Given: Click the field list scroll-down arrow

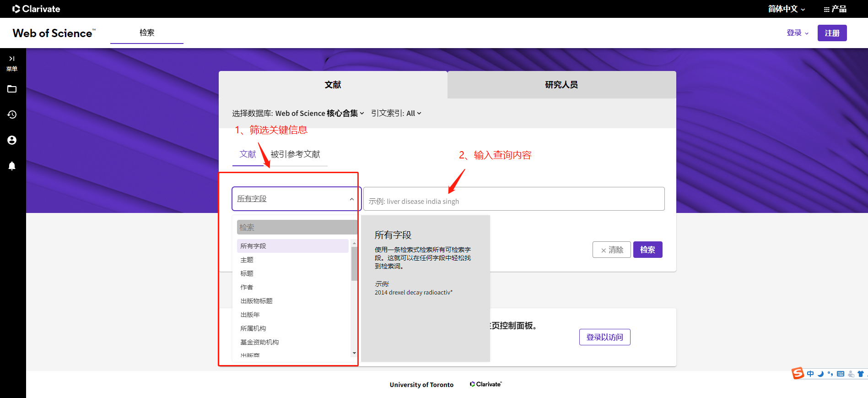Looking at the screenshot, I should pyautogui.click(x=354, y=353).
